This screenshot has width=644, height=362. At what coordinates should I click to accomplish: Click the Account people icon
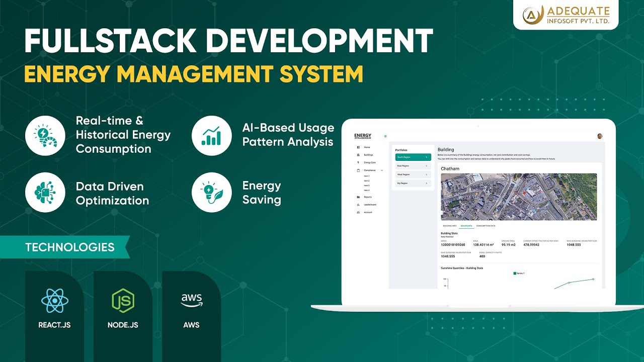[358, 213]
